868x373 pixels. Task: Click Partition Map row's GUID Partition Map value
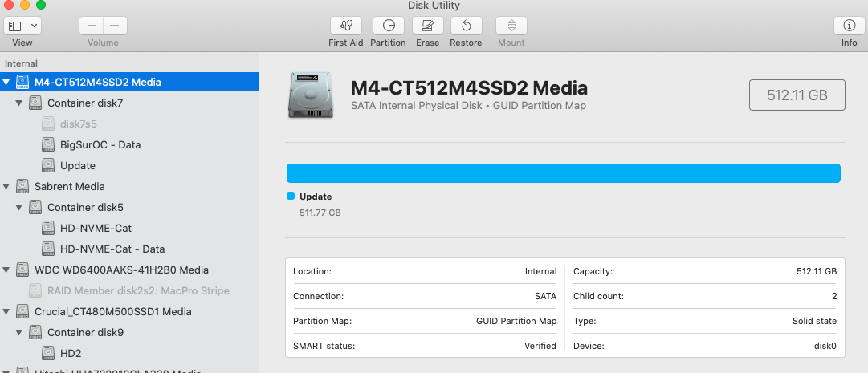coord(516,321)
